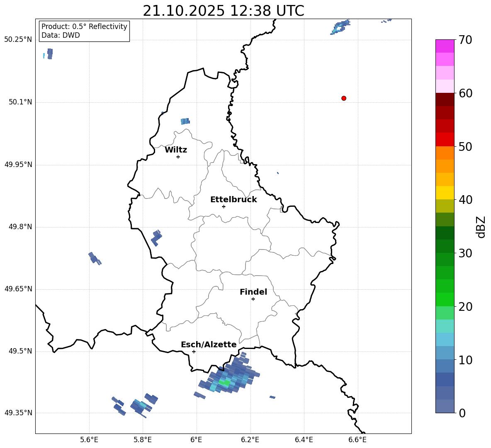The image size is (491, 448).
Task: Click the cross marker below the Wiltz label
Action: tap(178, 157)
